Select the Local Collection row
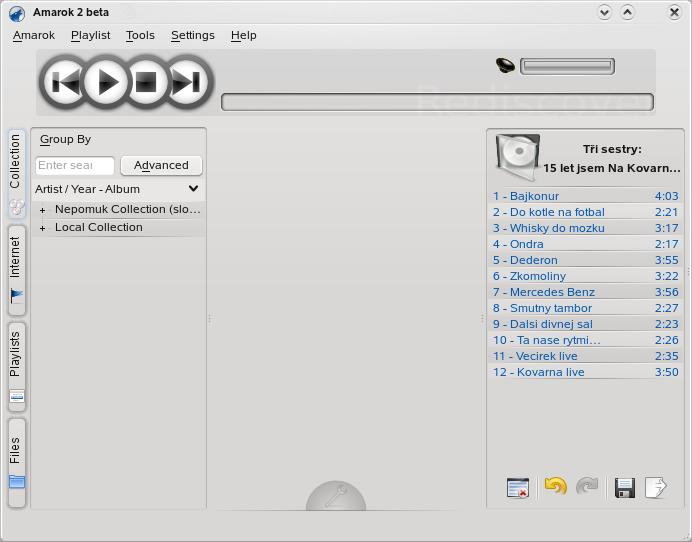 [119, 227]
